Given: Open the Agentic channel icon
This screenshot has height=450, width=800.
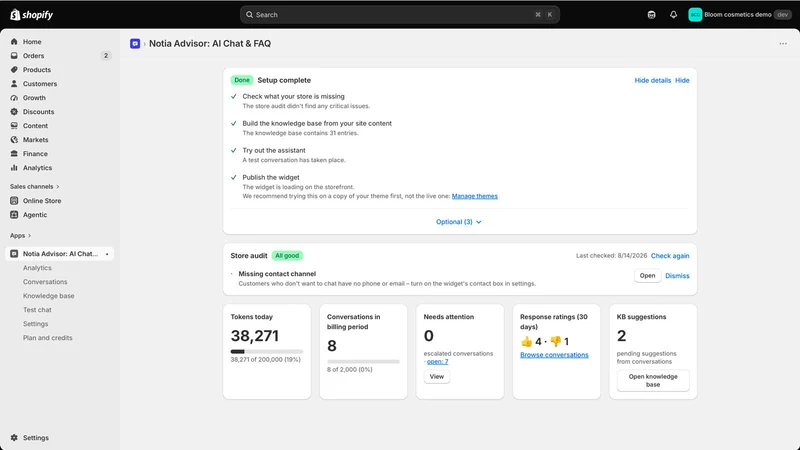Looking at the screenshot, I should coord(14,215).
